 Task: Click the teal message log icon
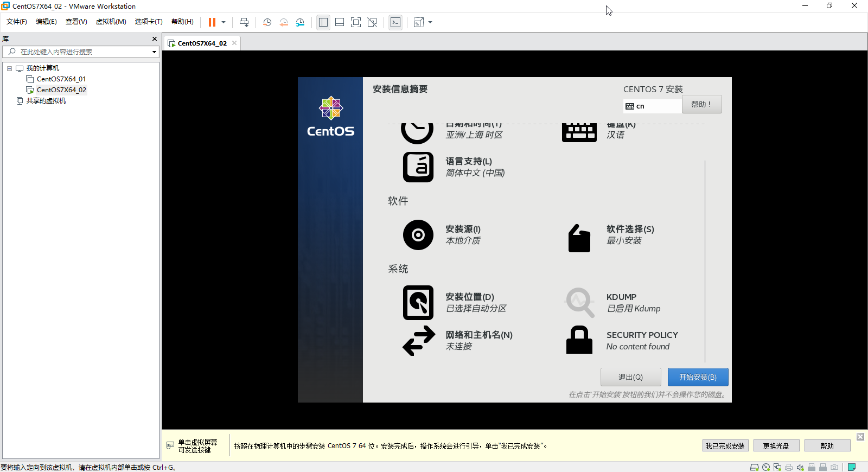coord(852,467)
